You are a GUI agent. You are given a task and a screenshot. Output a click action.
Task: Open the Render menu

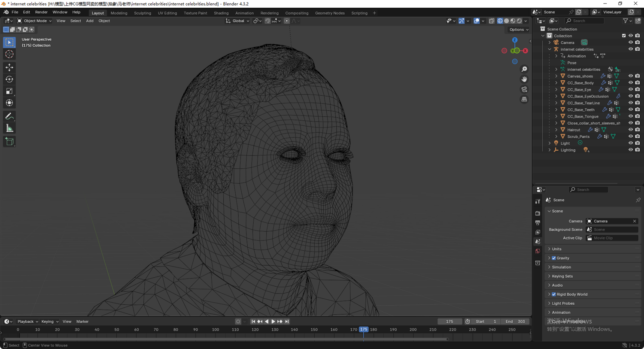tap(41, 12)
